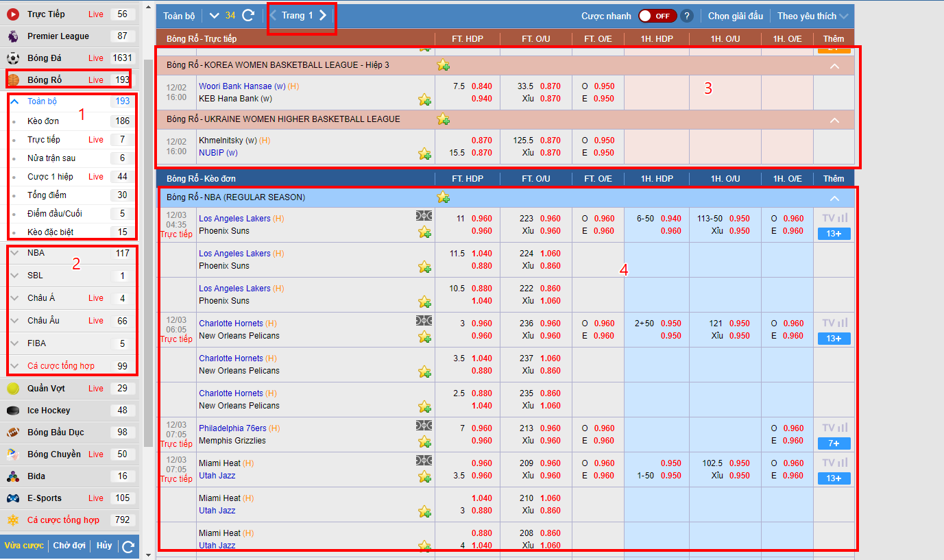Click sidebar scrollbar down arrow

[149, 554]
